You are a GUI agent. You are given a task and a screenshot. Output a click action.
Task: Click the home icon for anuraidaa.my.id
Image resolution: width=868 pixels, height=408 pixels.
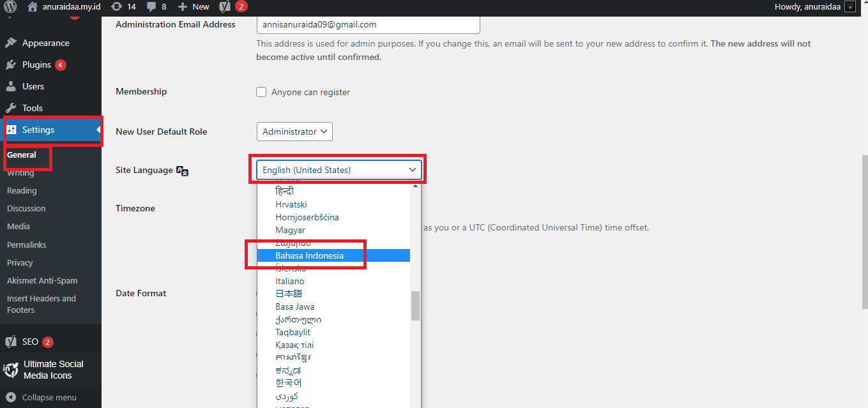click(33, 6)
